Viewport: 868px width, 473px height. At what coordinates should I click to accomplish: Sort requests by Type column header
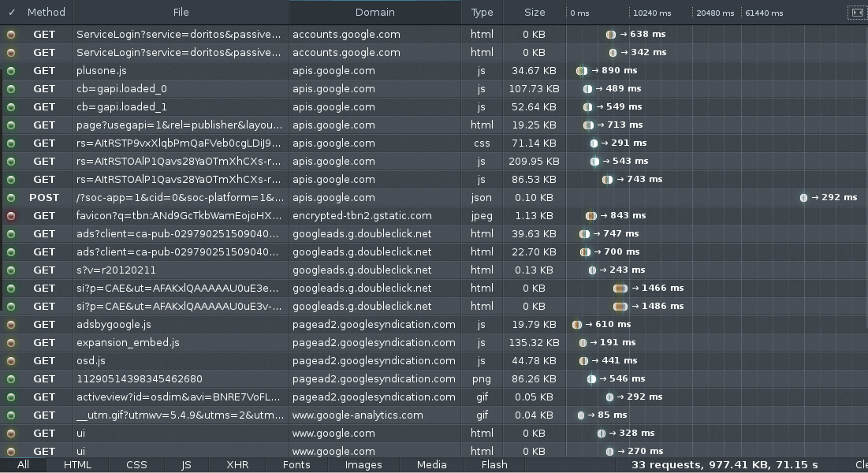click(x=482, y=12)
